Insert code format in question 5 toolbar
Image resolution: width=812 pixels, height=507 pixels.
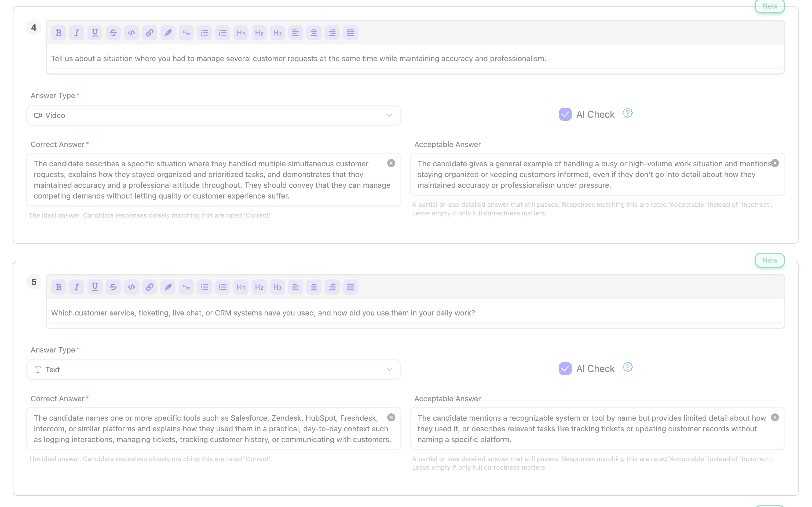pyautogui.click(x=131, y=287)
